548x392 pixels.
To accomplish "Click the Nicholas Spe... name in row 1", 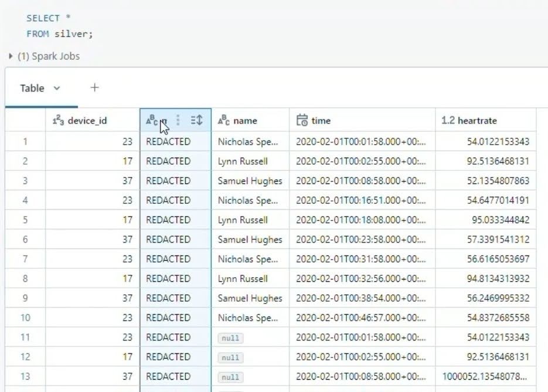I will tap(248, 141).
